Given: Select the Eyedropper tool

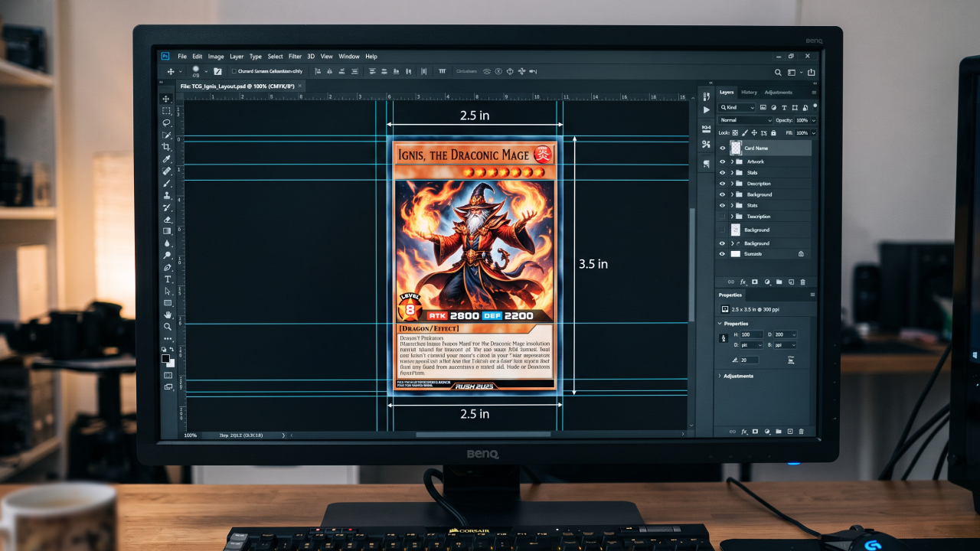Looking at the screenshot, I should [x=166, y=159].
